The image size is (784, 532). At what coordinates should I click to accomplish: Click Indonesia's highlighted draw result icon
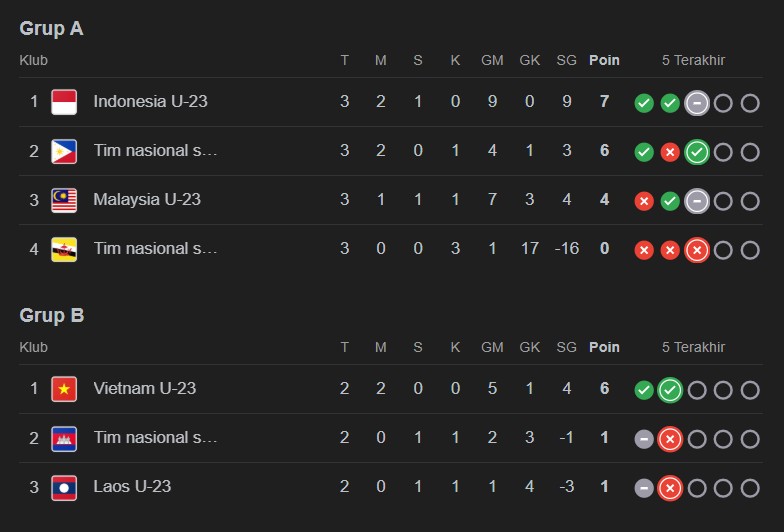coord(697,103)
